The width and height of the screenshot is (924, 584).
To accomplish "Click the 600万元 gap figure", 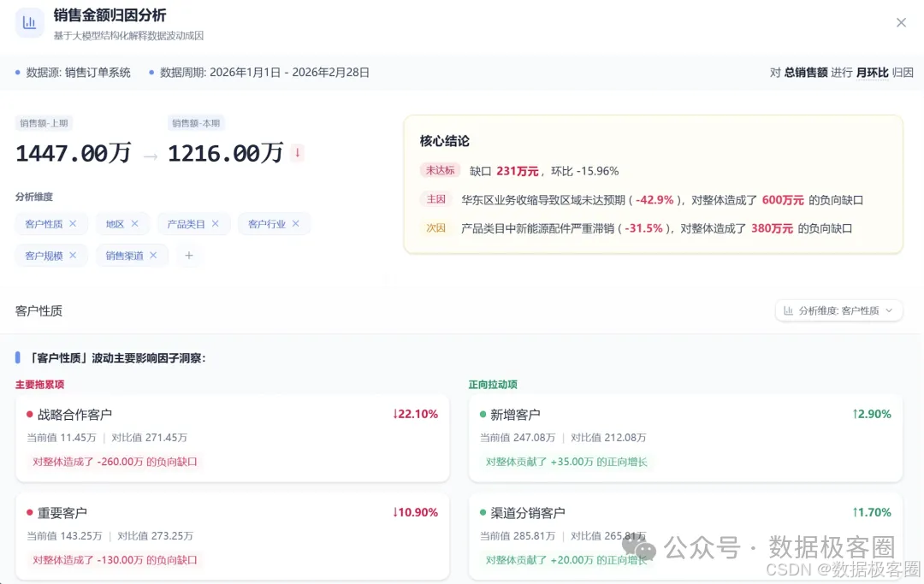I will pyautogui.click(x=783, y=199).
